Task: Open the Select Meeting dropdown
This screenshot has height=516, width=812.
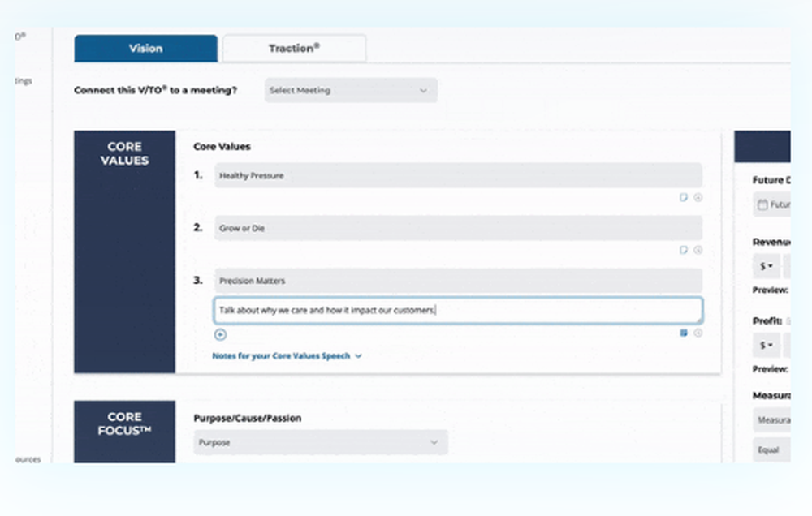Action: (x=351, y=90)
